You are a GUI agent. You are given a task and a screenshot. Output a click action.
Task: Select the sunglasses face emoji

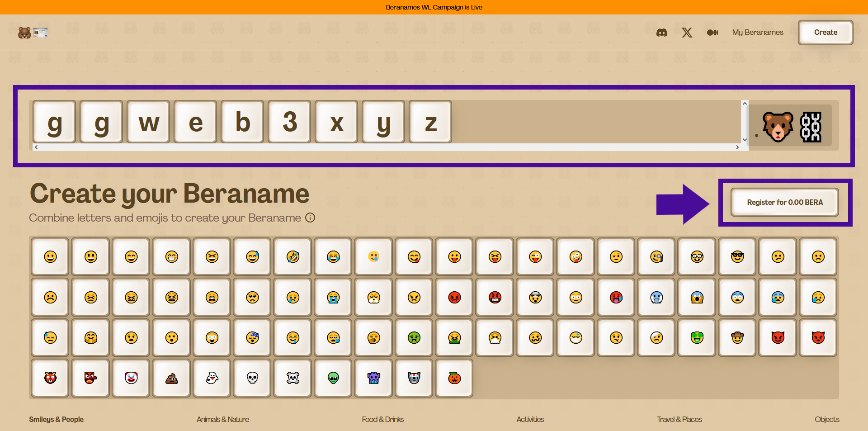pyautogui.click(x=737, y=257)
